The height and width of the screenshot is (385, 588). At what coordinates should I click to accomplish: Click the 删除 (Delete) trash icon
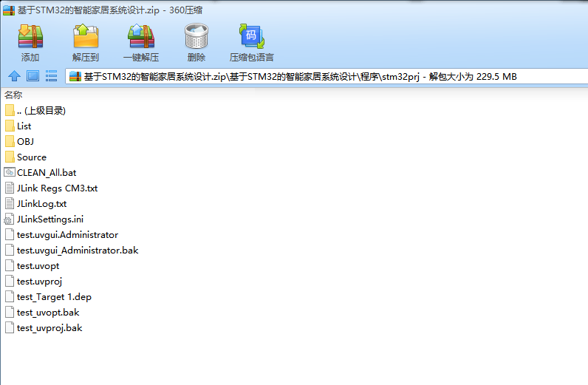pos(196,36)
